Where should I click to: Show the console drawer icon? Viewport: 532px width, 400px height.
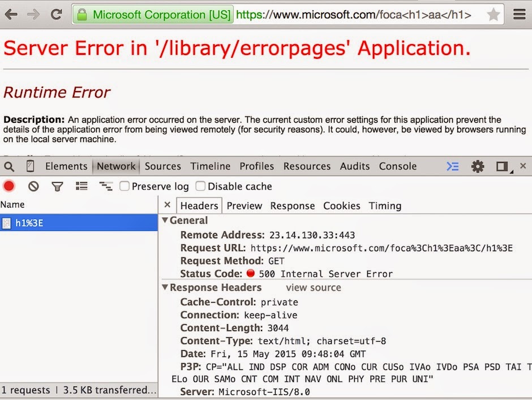tap(453, 166)
